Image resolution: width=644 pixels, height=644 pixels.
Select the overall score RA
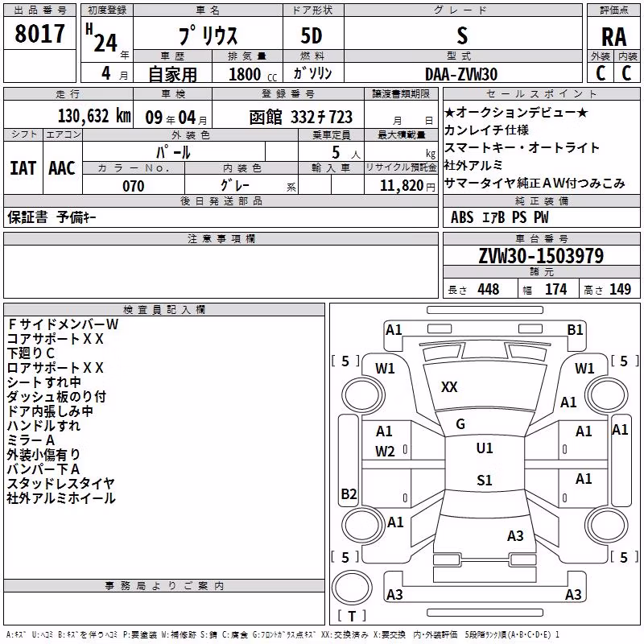(x=613, y=37)
